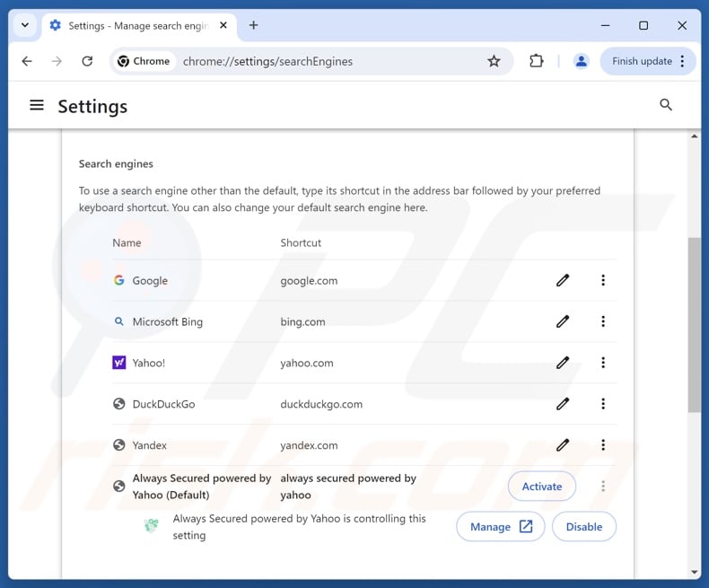709x588 pixels.
Task: Search settings with magnifier icon
Action: click(x=666, y=105)
